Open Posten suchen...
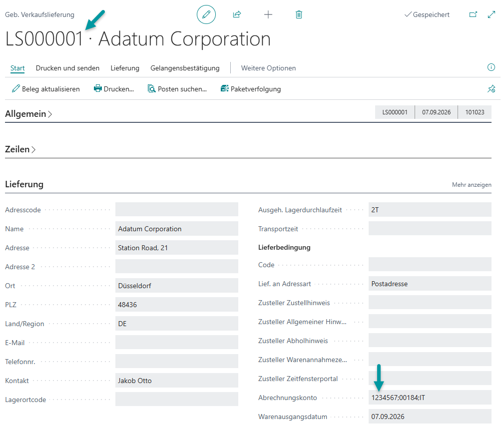Screen dimensions: 504x433 point(177,89)
